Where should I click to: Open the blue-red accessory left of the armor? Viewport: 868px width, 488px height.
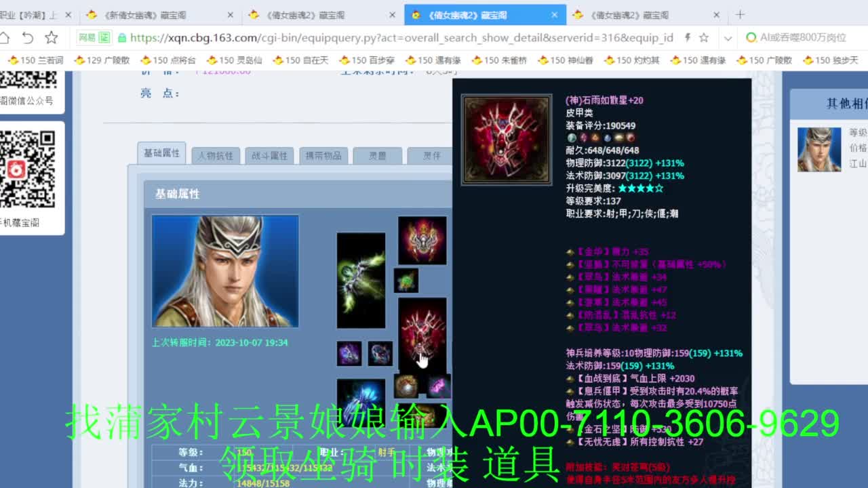(380, 353)
